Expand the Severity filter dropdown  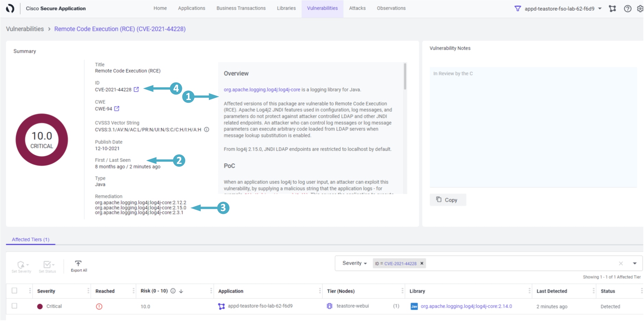click(355, 263)
